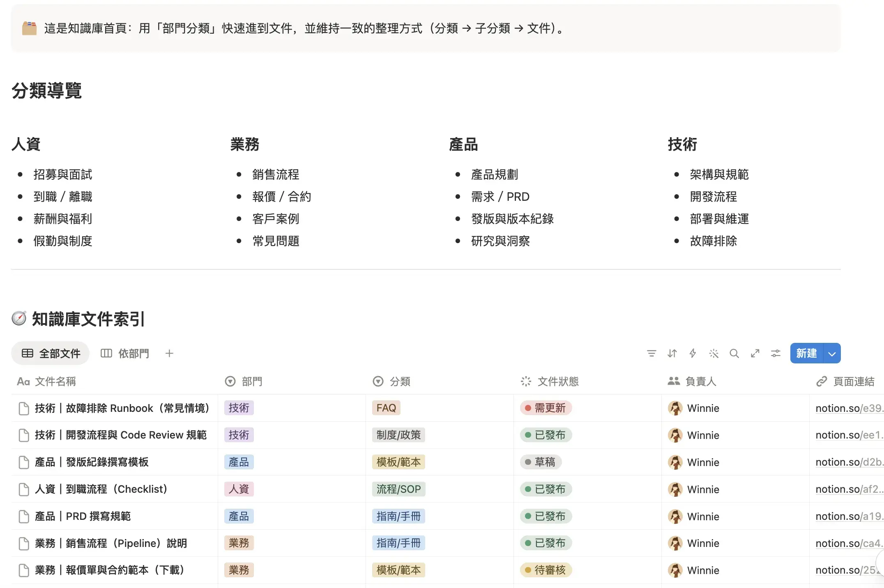884x588 pixels.
Task: Click the 技術 department tag in the second row
Action: click(239, 435)
